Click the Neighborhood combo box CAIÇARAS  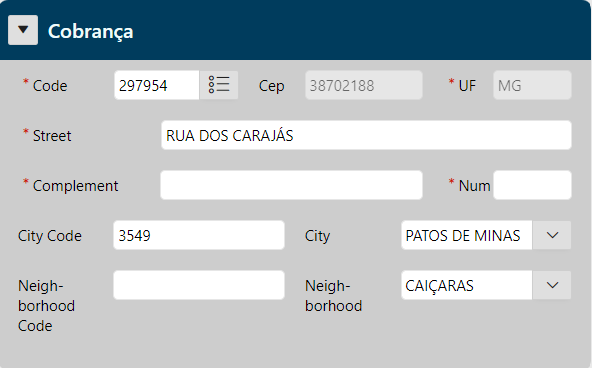tap(467, 285)
